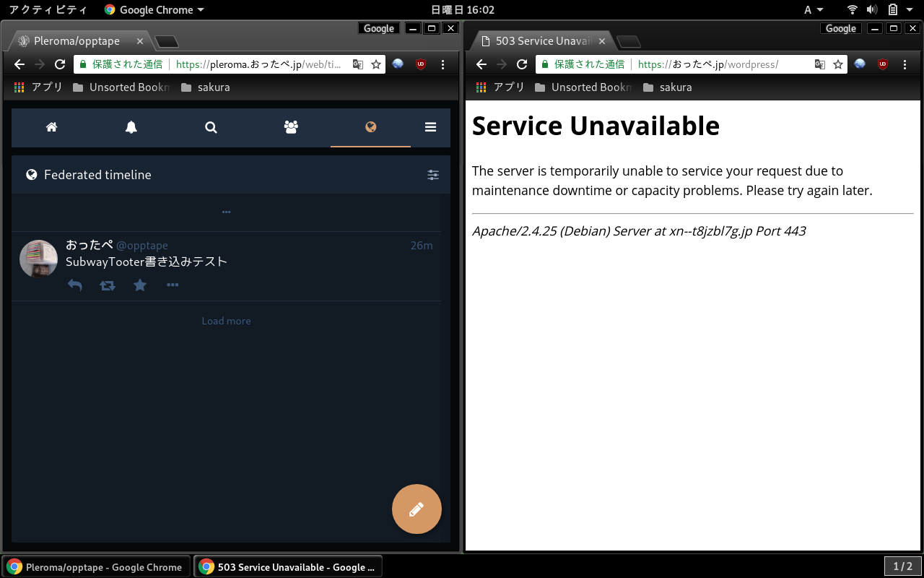Go back in the 503 window
Viewport: 924px width, 578px height.
tap(481, 64)
